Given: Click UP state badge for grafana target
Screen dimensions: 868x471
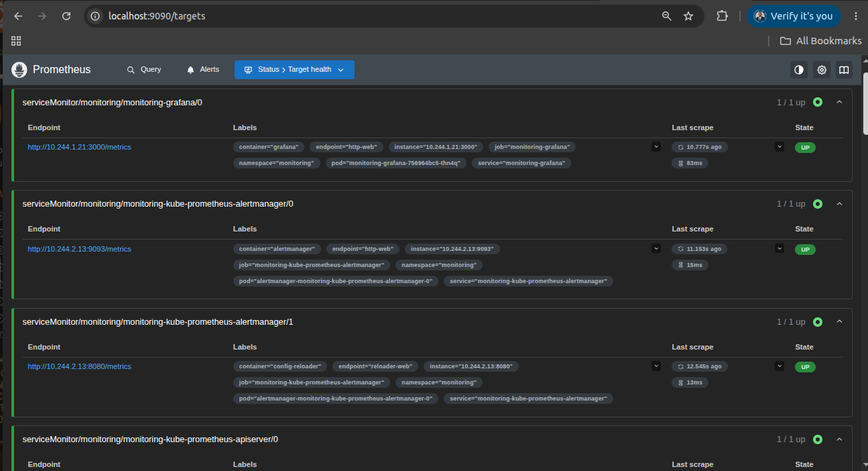Looking at the screenshot, I should [805, 148].
